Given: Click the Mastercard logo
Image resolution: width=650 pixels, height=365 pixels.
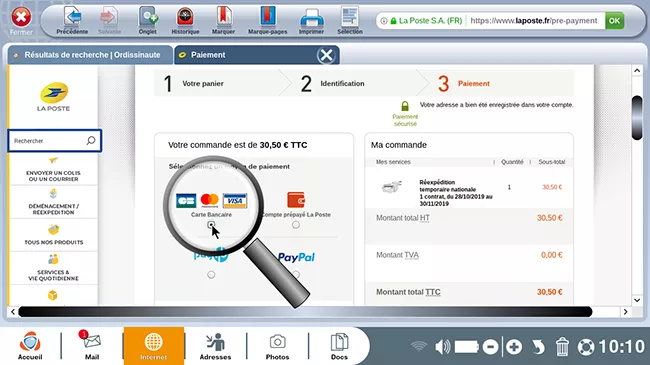Looking at the screenshot, I should [210, 201].
